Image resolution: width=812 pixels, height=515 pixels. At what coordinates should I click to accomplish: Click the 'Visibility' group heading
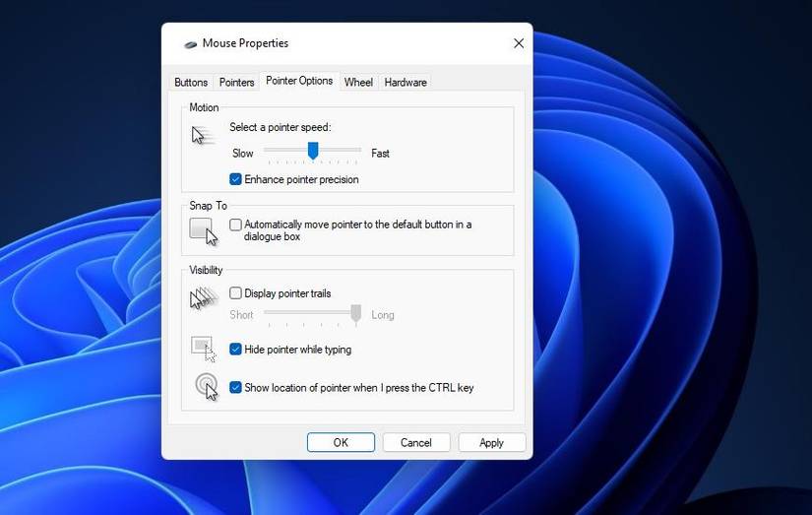click(x=206, y=270)
